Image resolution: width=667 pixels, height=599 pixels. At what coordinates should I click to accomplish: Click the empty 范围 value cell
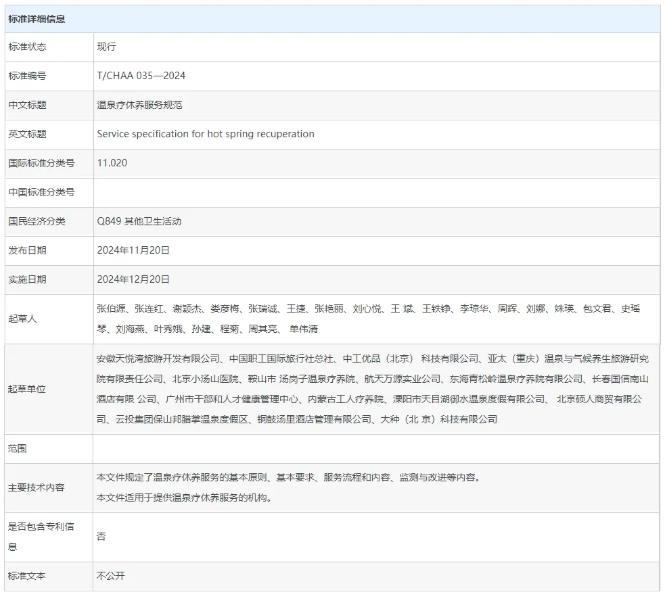tap(376, 448)
